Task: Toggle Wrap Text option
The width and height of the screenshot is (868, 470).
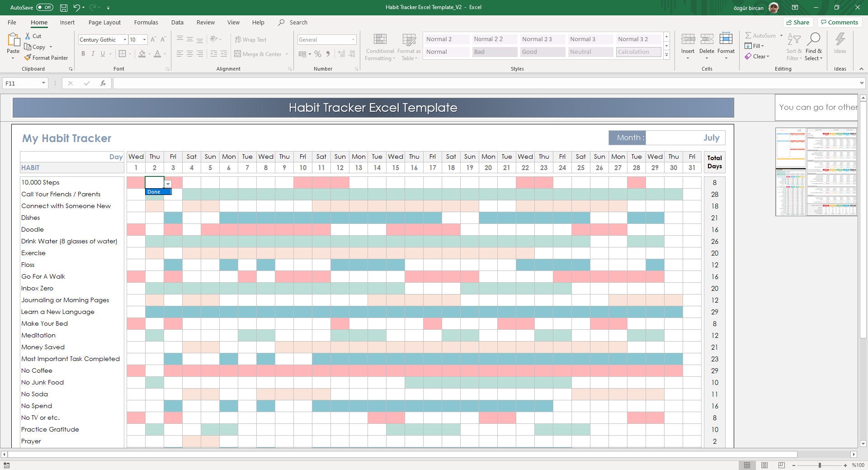Action: pyautogui.click(x=251, y=40)
